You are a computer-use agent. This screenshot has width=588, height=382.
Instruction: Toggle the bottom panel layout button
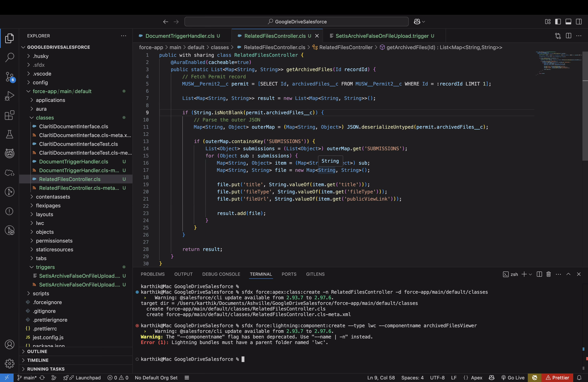(568, 22)
